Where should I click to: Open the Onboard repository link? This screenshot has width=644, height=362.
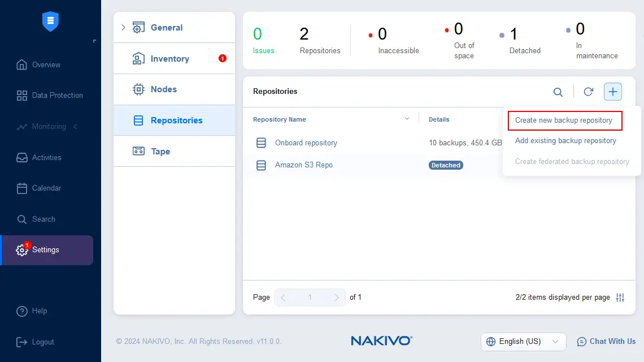306,143
